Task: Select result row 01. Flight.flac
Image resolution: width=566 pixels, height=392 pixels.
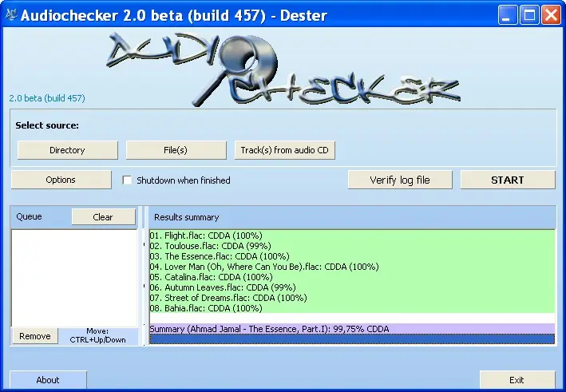Action: (x=352, y=236)
